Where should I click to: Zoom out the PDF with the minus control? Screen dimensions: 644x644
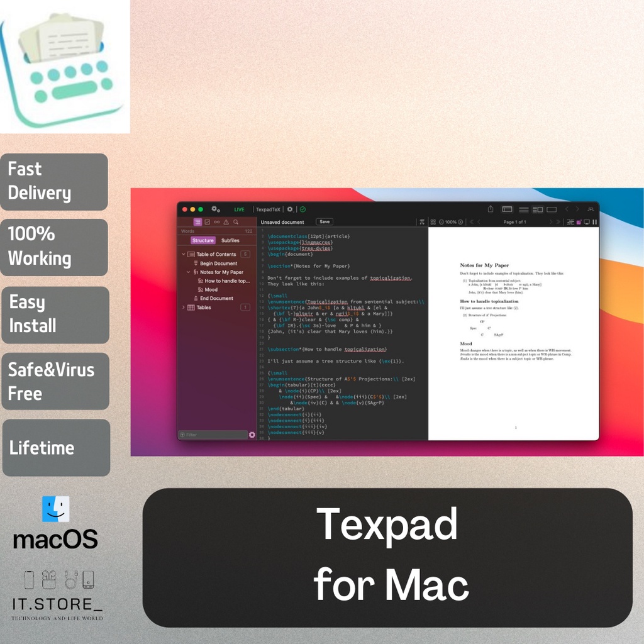(x=441, y=222)
